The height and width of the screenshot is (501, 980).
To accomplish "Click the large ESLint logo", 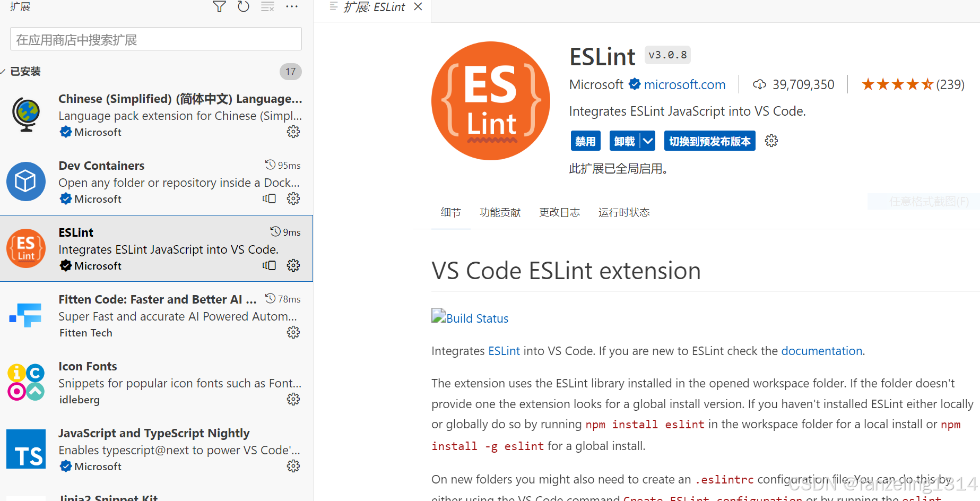I will coord(491,101).
